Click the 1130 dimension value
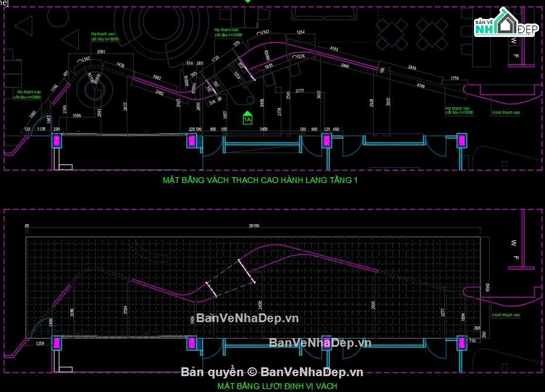 tap(41, 129)
